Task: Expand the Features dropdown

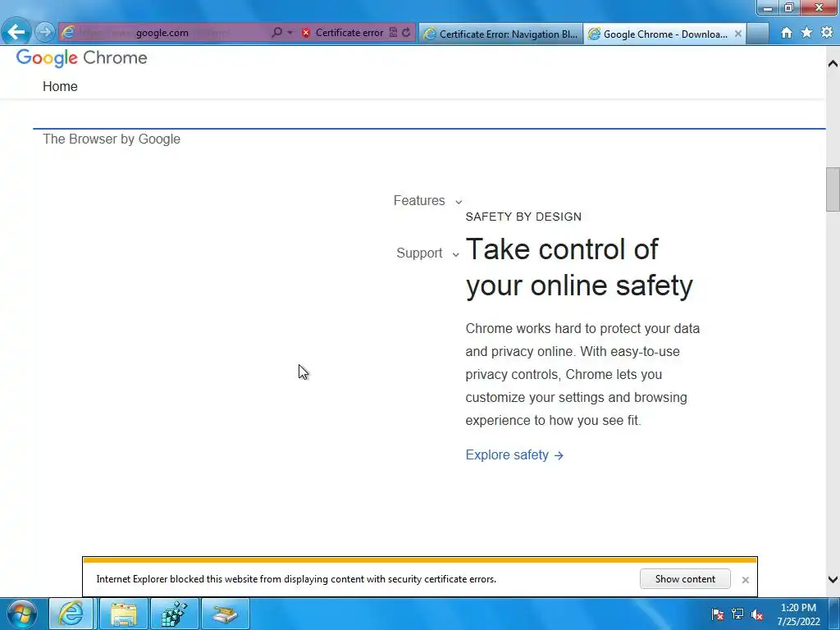Action: pyautogui.click(x=427, y=200)
